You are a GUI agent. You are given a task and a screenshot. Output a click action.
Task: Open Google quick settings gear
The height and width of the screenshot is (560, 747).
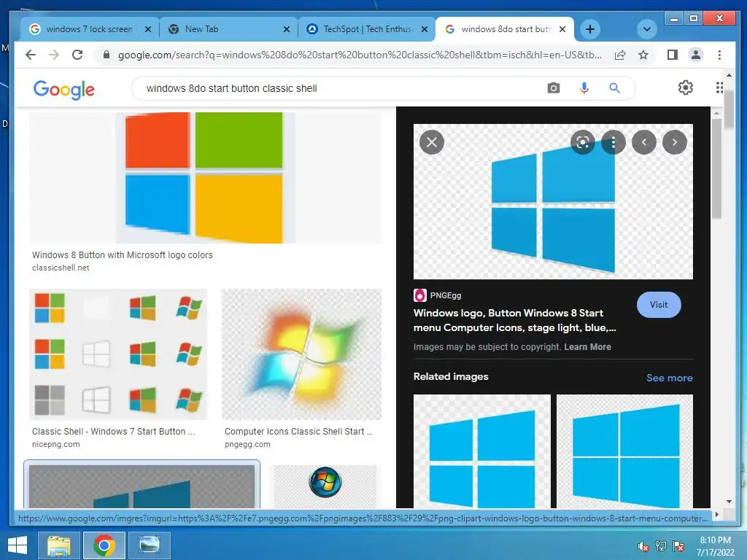[x=685, y=87]
